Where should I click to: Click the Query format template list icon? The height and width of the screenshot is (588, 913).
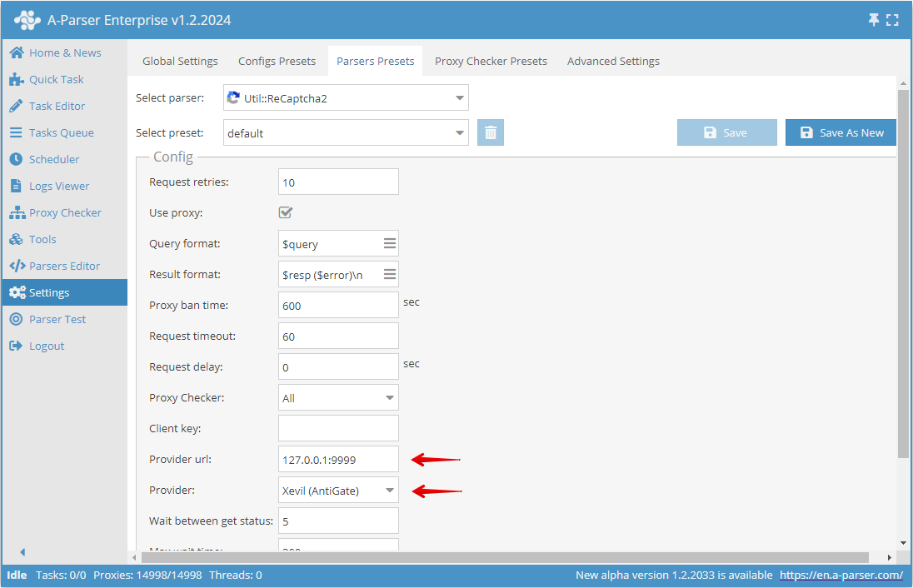(387, 242)
